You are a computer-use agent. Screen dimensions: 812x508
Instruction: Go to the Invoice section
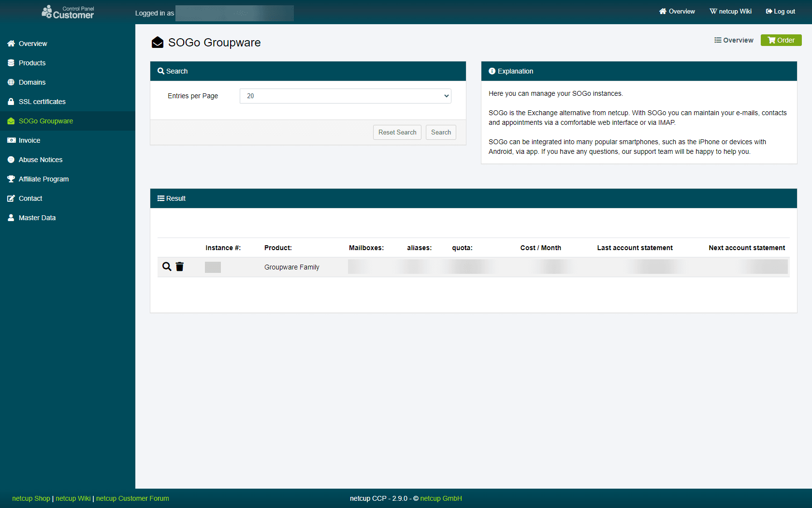tap(29, 140)
